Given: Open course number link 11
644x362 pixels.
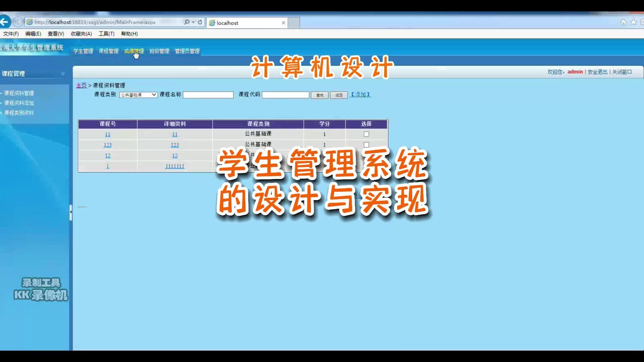Looking at the screenshot, I should (108, 134).
